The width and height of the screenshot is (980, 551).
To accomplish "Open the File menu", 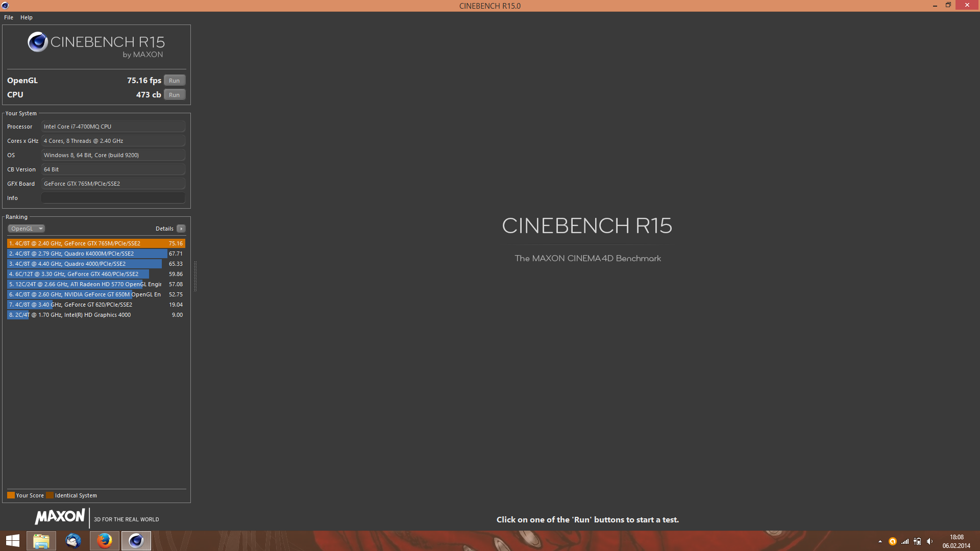I will 9,17.
